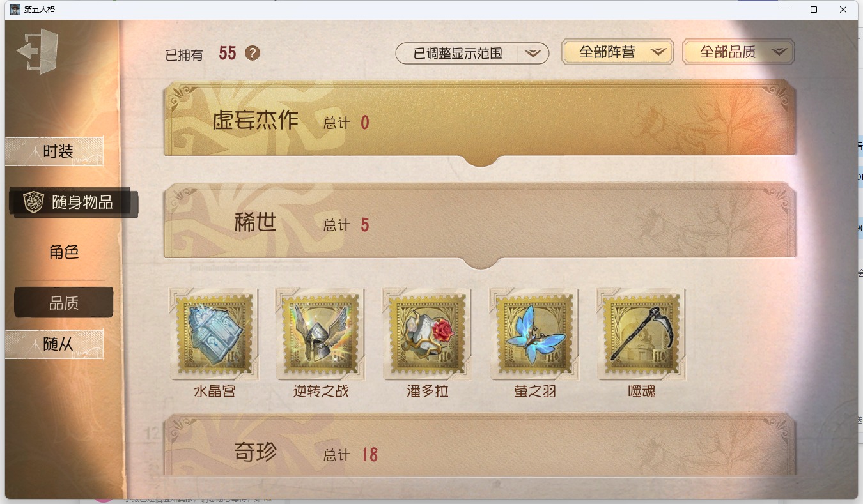863x504 pixels.
Task: Select the 逆转之战 helmet stamp
Action: point(321,334)
